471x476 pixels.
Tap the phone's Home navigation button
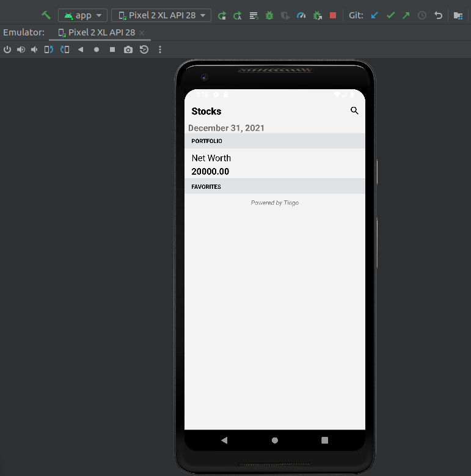tap(275, 440)
